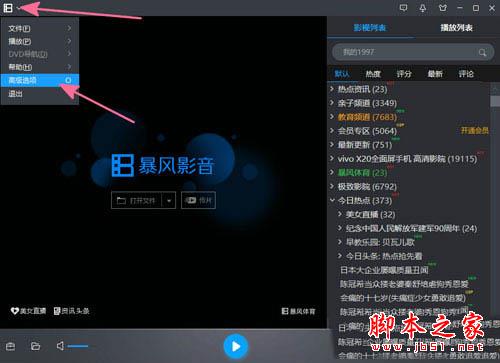Click the blue play button
The image size is (500, 363).
coord(236,347)
